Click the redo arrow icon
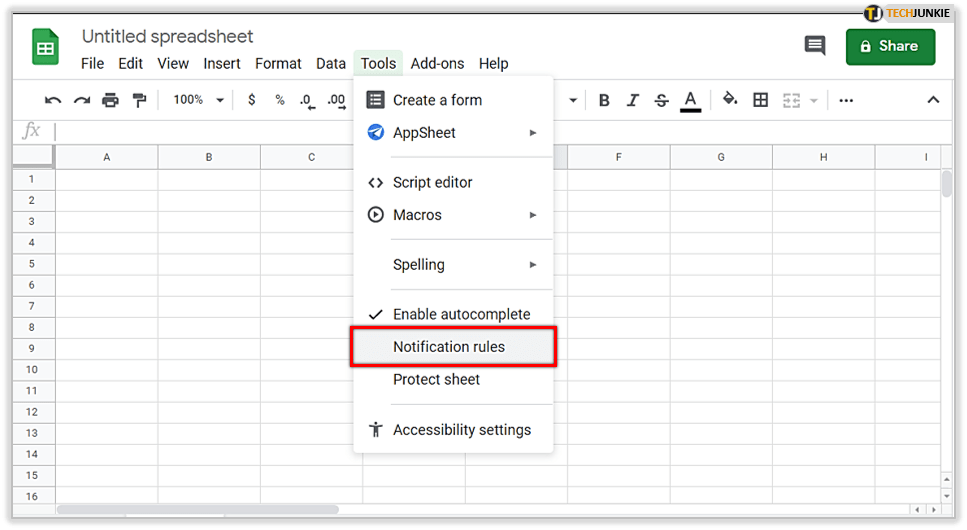The height and width of the screenshot is (530, 967). (x=82, y=100)
